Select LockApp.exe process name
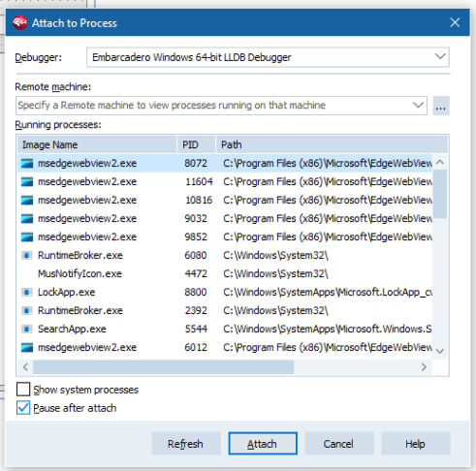Viewport: 476px width, 471px height. coord(66,293)
